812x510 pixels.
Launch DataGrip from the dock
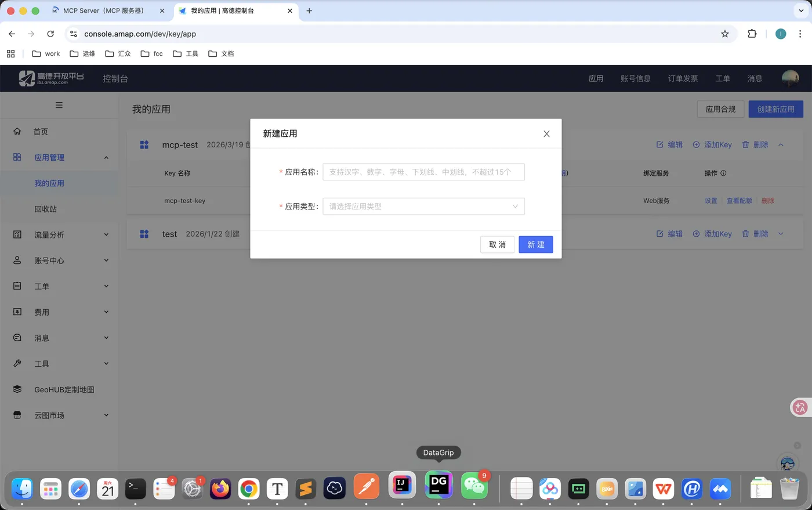[438, 488]
